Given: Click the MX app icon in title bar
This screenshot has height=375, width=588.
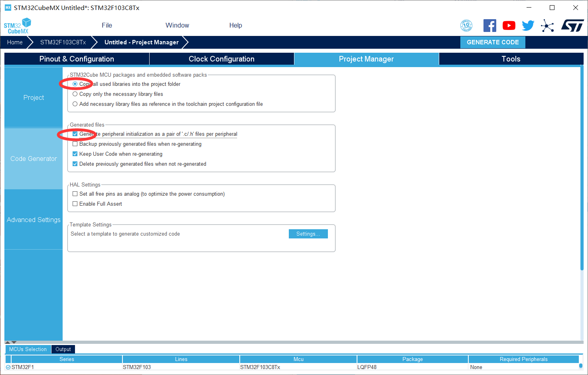Looking at the screenshot, I should [x=8, y=8].
